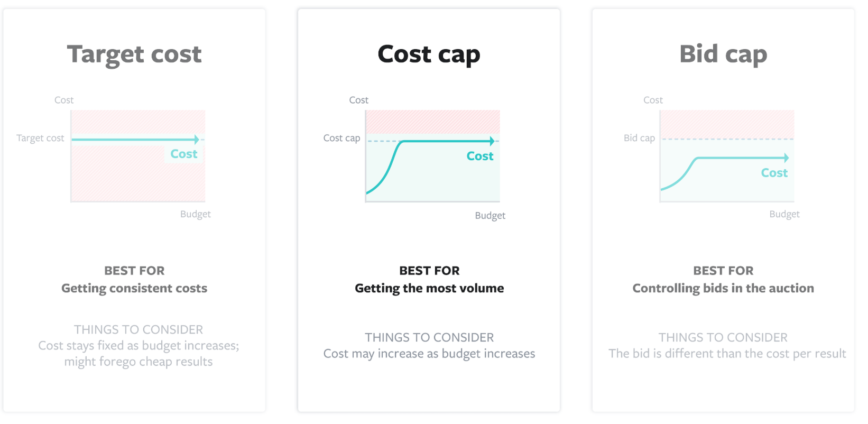Click the 'Bid cap' y-axis label
This screenshot has height=424, width=868.
tap(639, 138)
